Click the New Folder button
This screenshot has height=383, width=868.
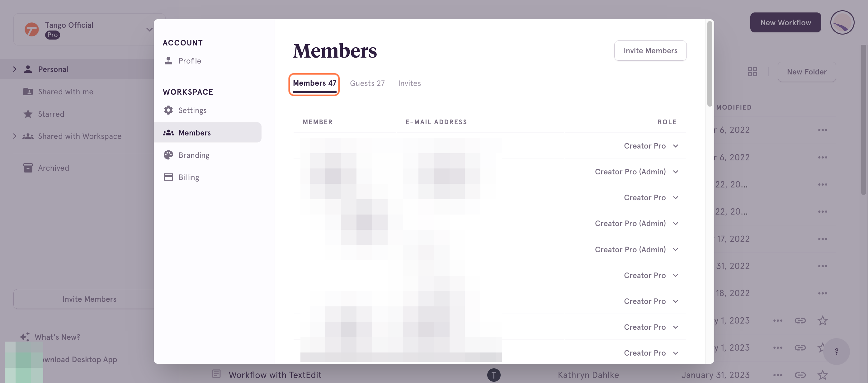pos(806,72)
